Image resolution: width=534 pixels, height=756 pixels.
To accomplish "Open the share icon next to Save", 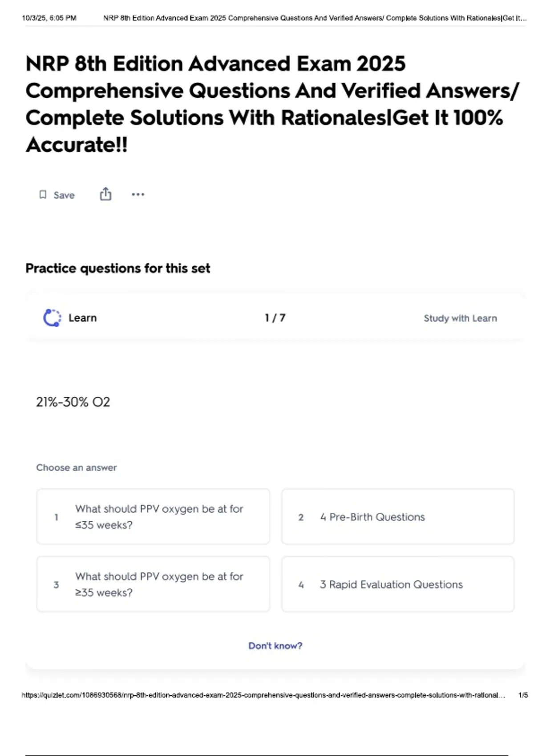I will (x=105, y=194).
